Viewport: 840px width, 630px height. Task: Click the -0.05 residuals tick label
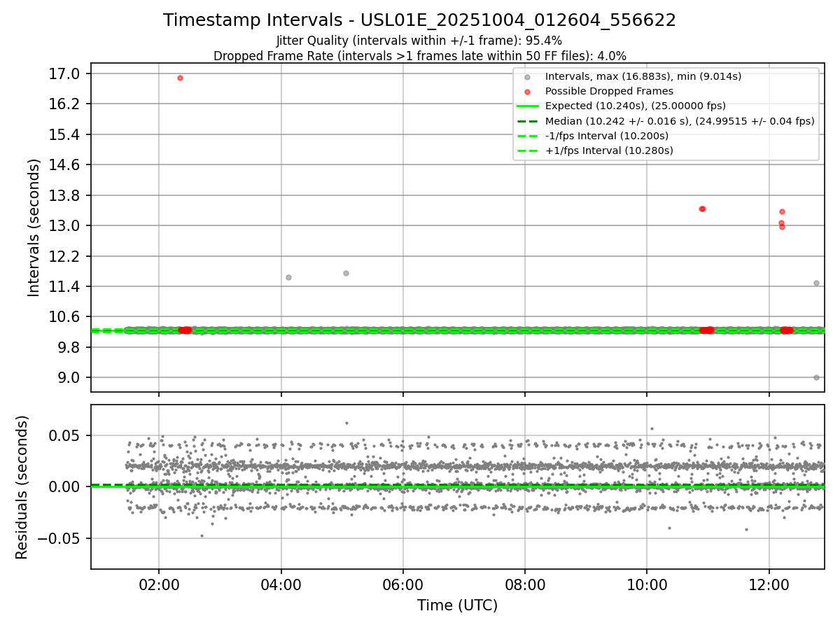[x=59, y=538]
